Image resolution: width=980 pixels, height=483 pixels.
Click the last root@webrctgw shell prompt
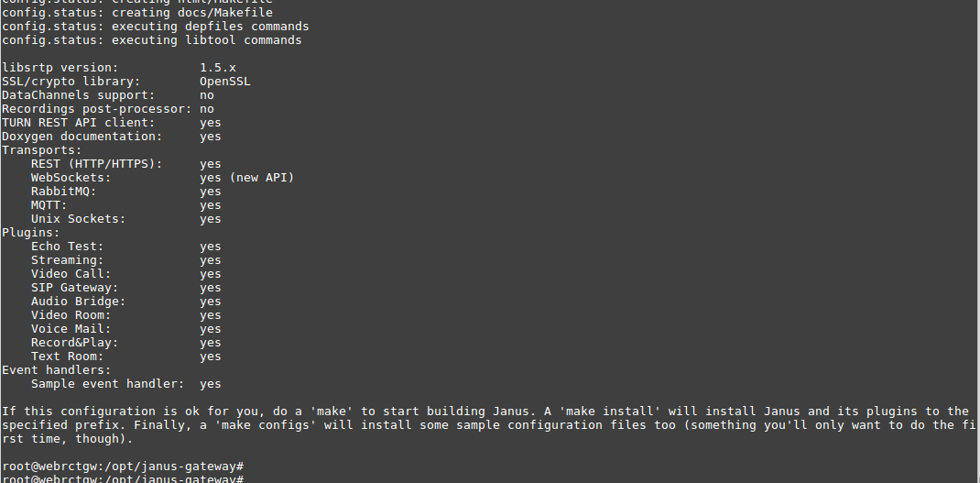pos(122,478)
